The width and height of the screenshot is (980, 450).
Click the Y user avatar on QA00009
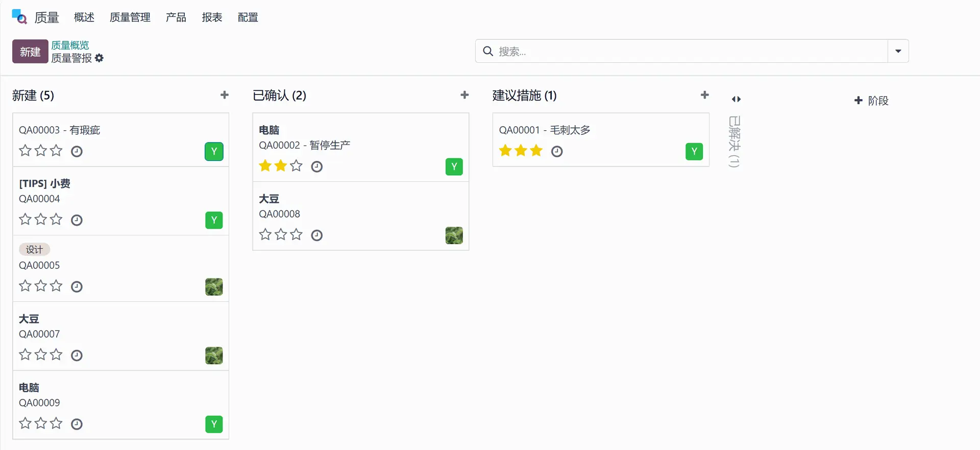pyautogui.click(x=214, y=424)
